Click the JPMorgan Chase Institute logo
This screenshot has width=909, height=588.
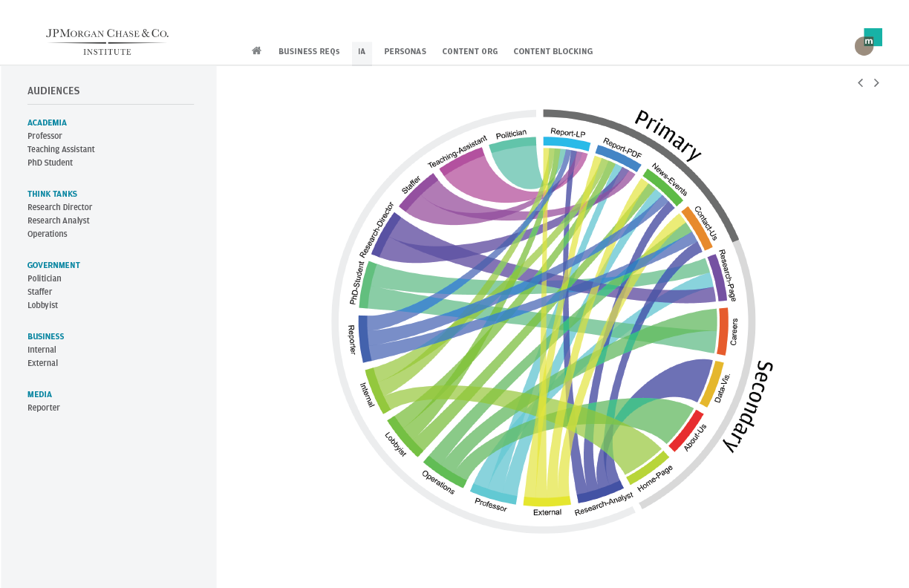coord(107,42)
